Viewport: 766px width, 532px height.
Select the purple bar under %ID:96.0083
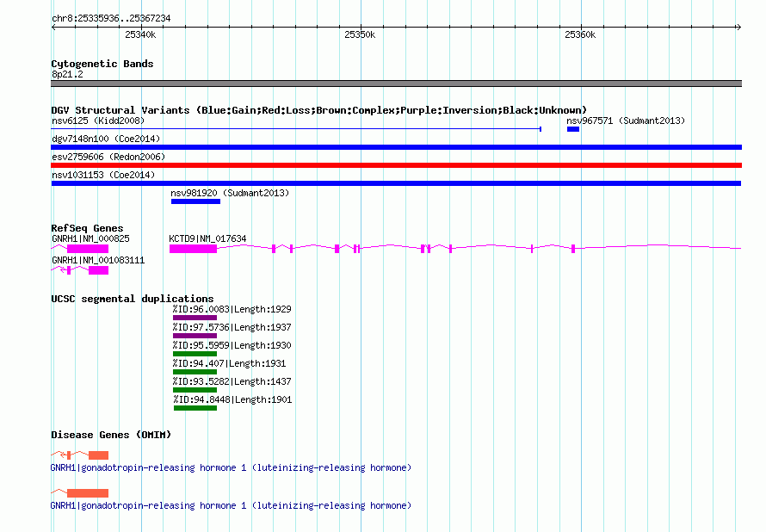195,318
